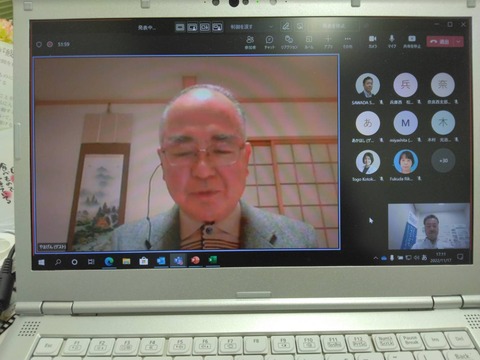The width and height of the screenshot is (480, 360).
Task: Click the self-view video thumbnail
Action: coord(429,226)
